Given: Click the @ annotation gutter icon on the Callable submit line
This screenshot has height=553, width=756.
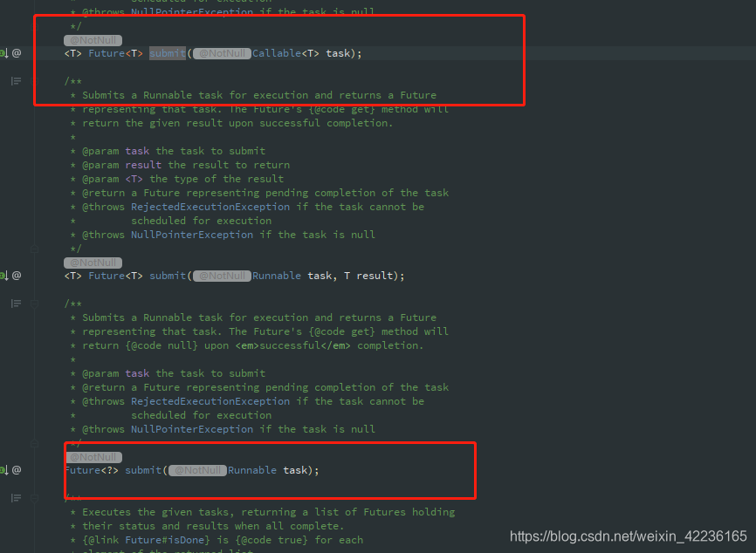Looking at the screenshot, I should click(x=17, y=53).
